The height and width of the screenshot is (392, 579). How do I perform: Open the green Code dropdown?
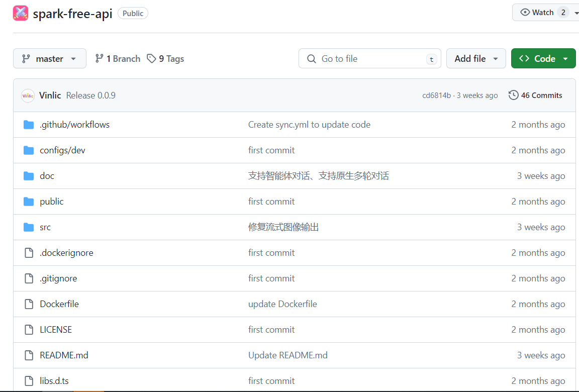pos(566,58)
